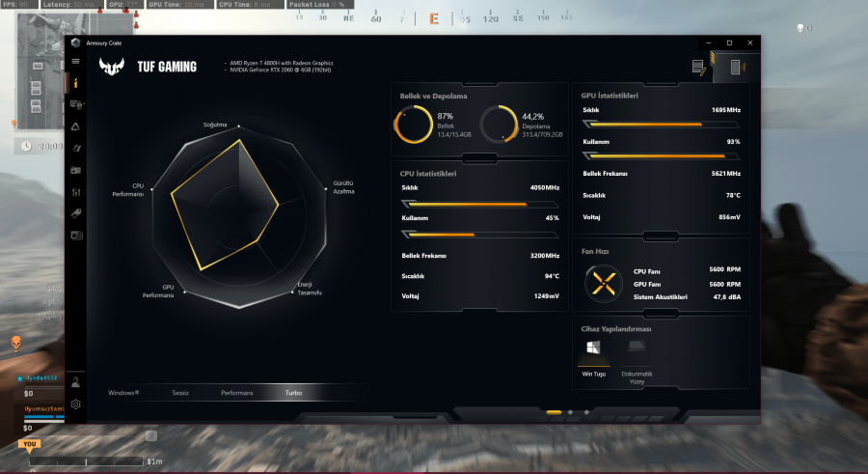Go to the second page indicator dot
Image resolution: width=868 pixels, height=474 pixels.
pyautogui.click(x=570, y=412)
